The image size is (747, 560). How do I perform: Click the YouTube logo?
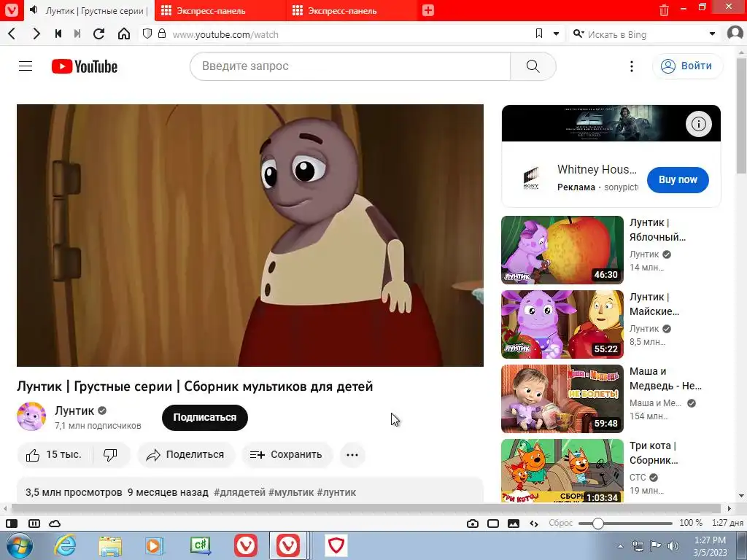tap(85, 66)
